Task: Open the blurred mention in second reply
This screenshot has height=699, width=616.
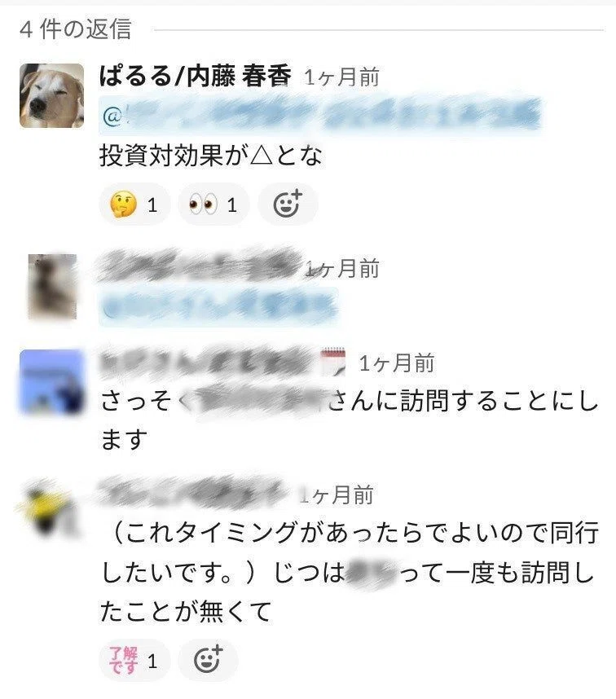Action: coord(218,308)
